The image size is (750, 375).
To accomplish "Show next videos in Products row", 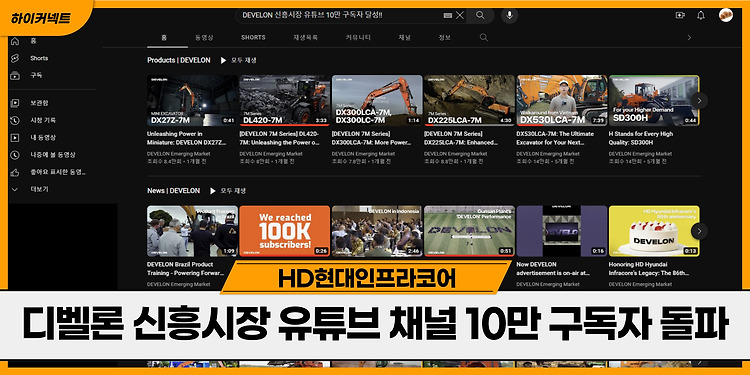I will point(699,100).
